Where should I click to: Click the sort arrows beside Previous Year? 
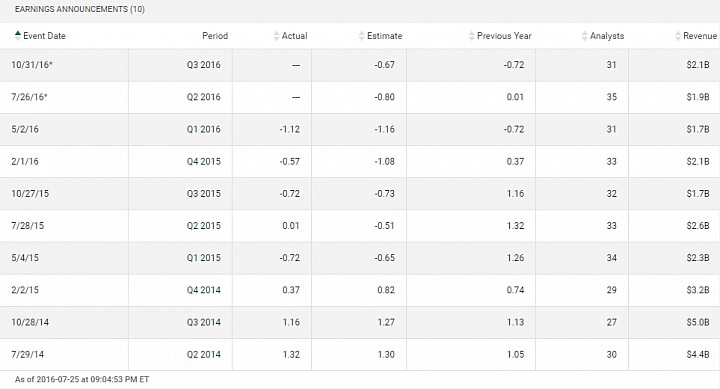point(471,36)
